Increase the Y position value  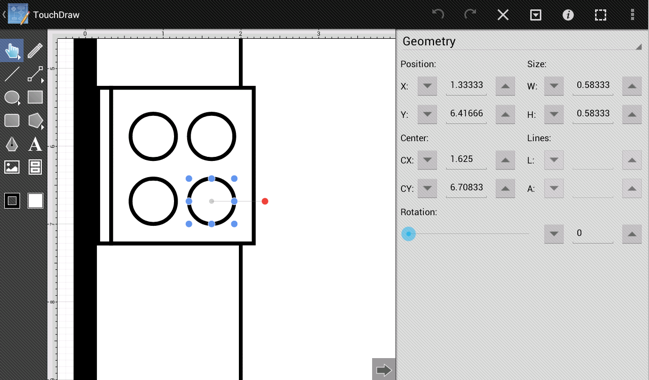(x=505, y=114)
